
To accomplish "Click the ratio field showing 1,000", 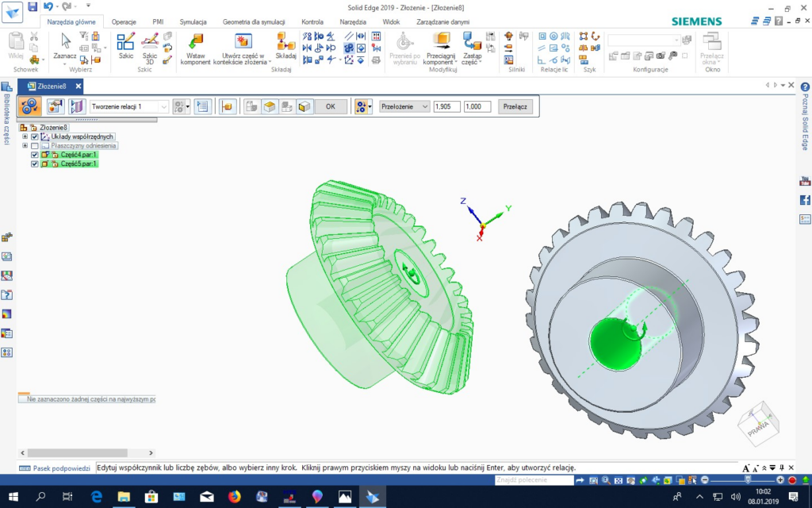I will click(477, 106).
